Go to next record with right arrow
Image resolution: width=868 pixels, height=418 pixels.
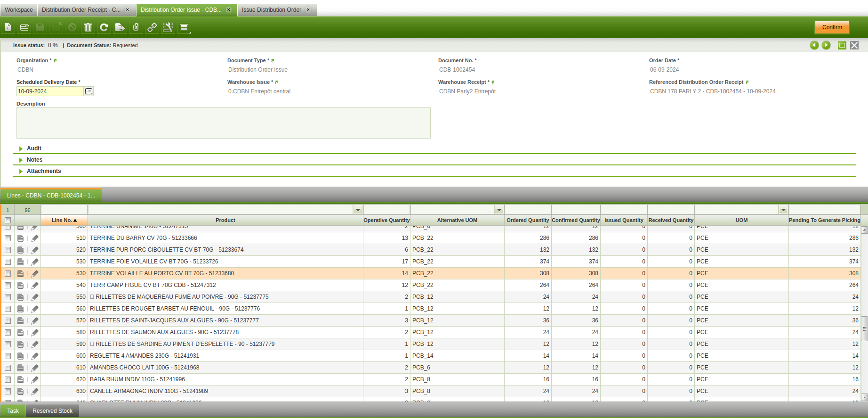(x=826, y=45)
